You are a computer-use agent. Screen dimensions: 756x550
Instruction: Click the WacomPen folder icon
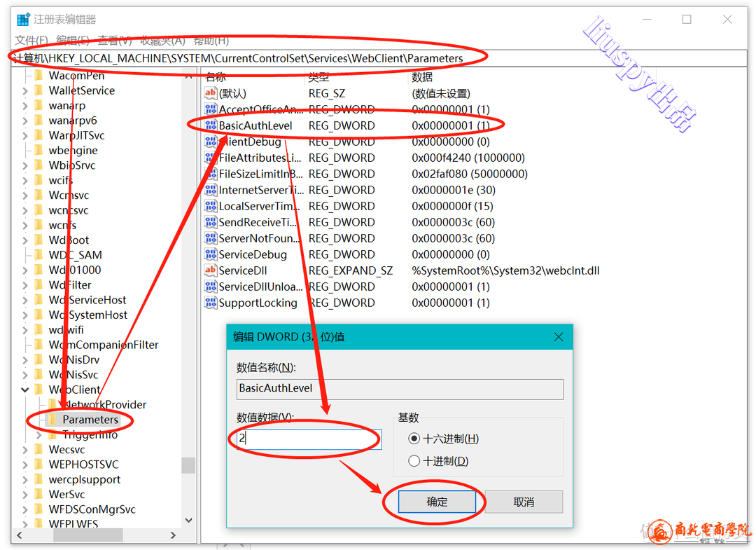pos(38,76)
